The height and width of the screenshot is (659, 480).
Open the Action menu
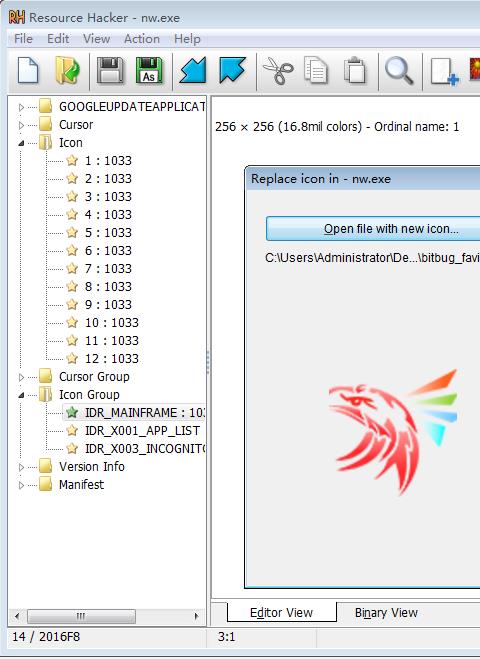pos(142,39)
